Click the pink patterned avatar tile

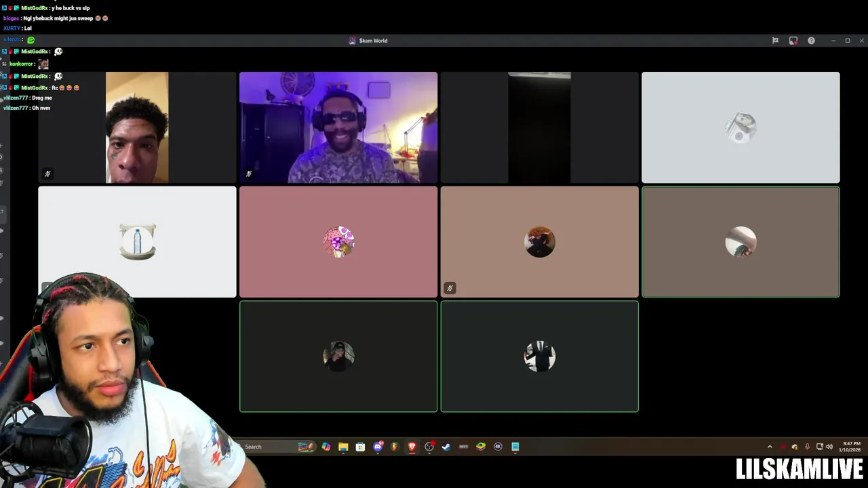click(338, 241)
